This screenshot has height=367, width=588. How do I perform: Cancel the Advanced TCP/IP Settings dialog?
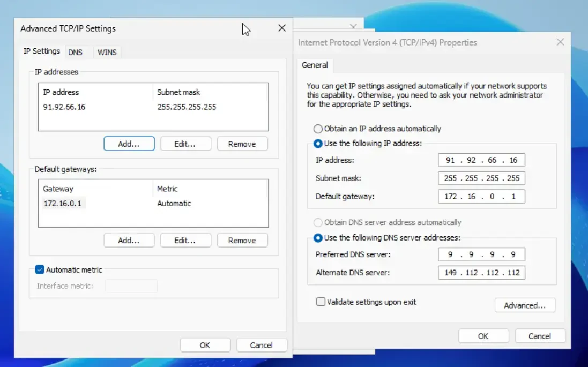pyautogui.click(x=262, y=345)
